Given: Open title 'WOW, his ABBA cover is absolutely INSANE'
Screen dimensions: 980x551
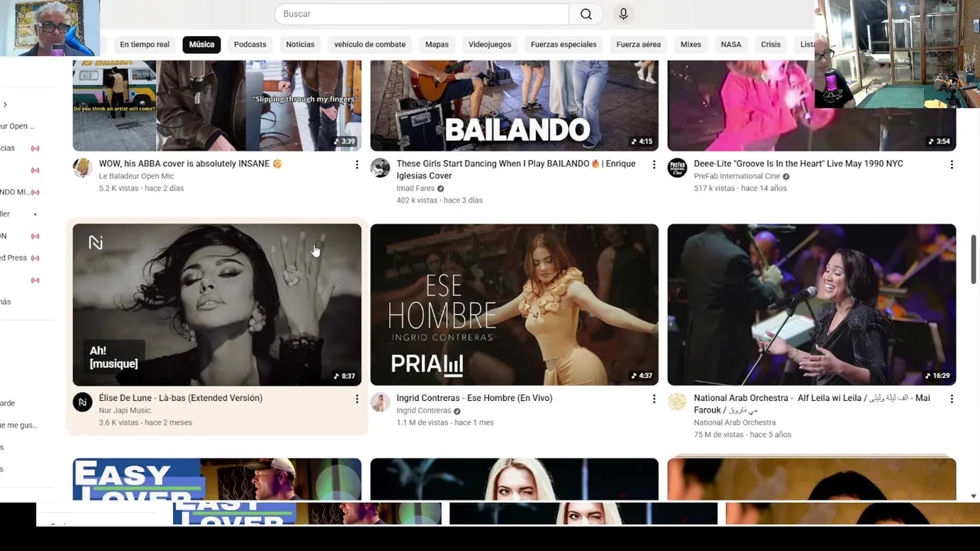Looking at the screenshot, I should [x=190, y=164].
